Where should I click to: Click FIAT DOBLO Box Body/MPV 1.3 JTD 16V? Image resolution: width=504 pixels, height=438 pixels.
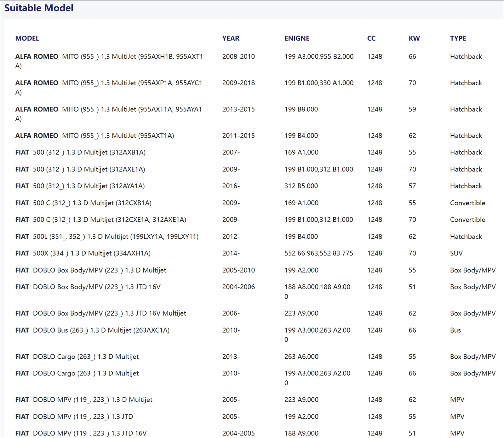(88, 287)
